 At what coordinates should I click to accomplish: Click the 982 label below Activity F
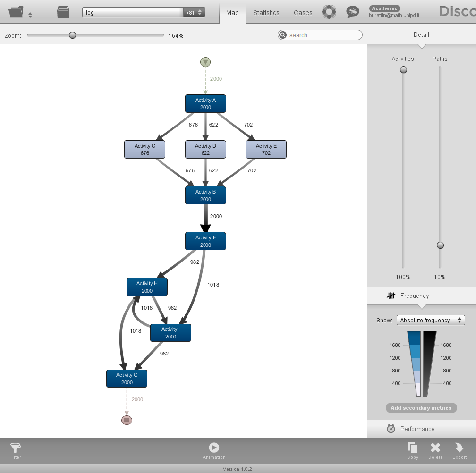195,262
